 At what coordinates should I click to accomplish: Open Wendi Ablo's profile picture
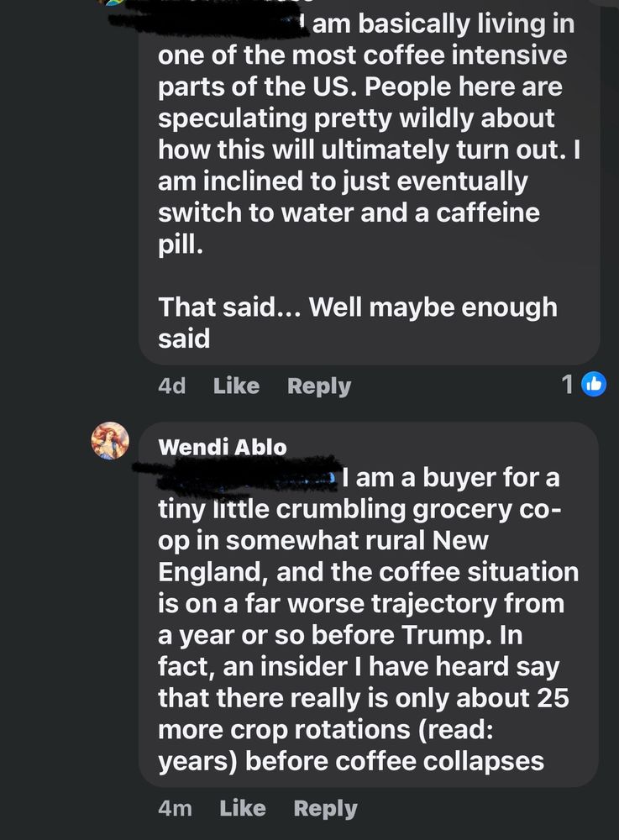point(110,441)
